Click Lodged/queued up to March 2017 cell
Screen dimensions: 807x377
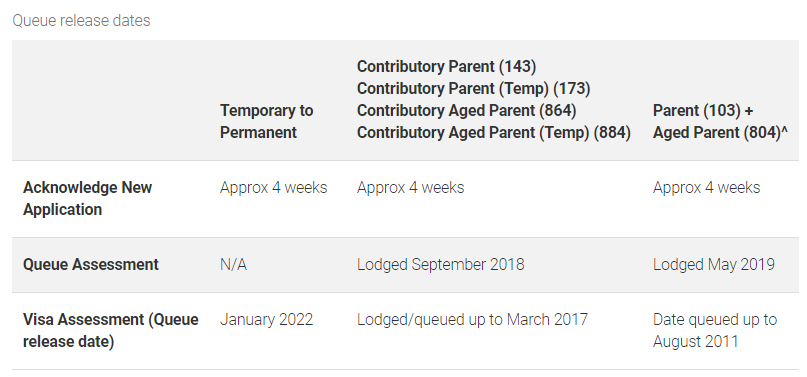472,319
